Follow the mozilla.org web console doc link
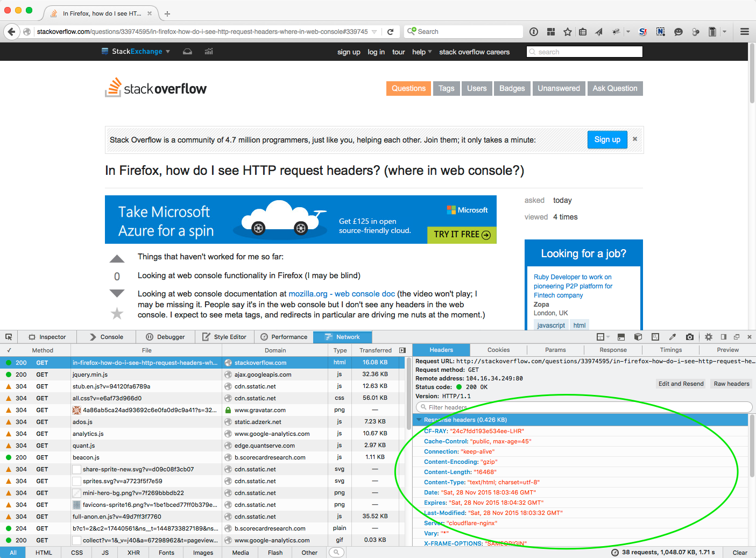Screen dimensions: 756x558 [x=342, y=294]
